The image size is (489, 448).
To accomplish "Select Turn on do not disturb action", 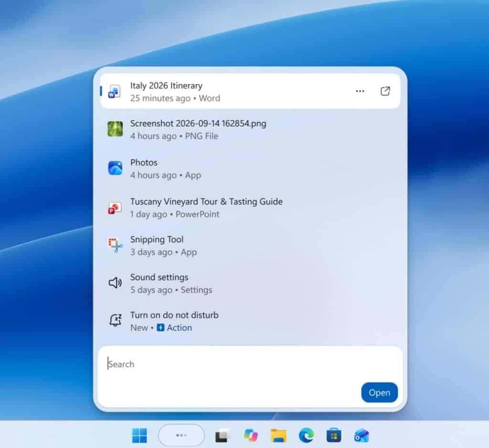I will 174,315.
